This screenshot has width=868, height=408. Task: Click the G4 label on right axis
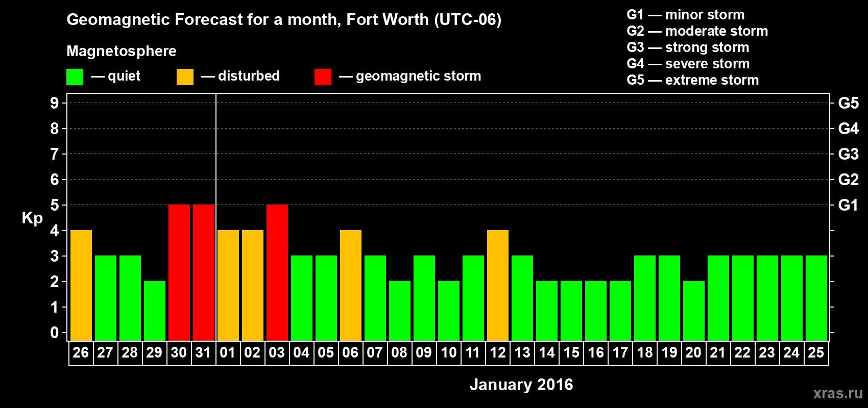849,129
